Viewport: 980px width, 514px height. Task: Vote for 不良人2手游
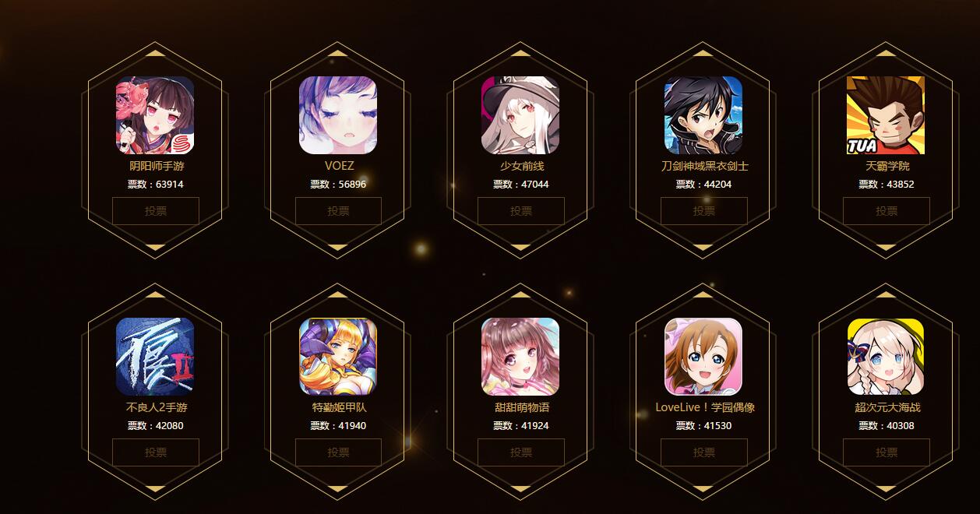(156, 452)
